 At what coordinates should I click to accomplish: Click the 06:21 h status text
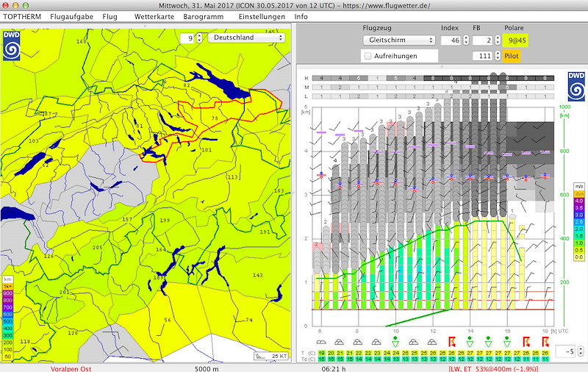pos(334,368)
